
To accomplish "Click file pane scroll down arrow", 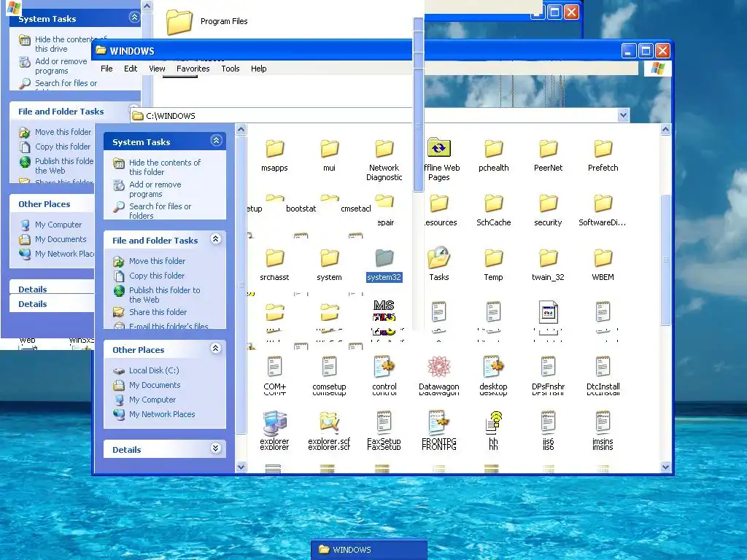I will pyautogui.click(x=665, y=467).
